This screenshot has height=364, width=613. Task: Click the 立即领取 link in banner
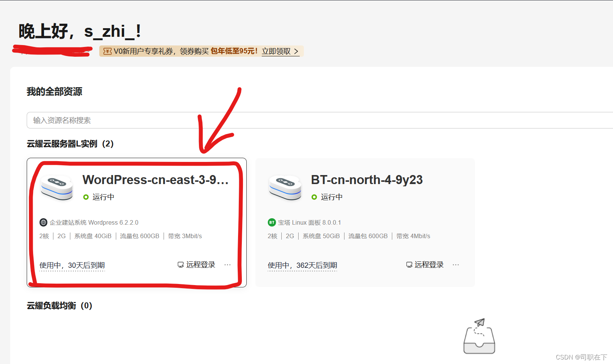coord(281,51)
